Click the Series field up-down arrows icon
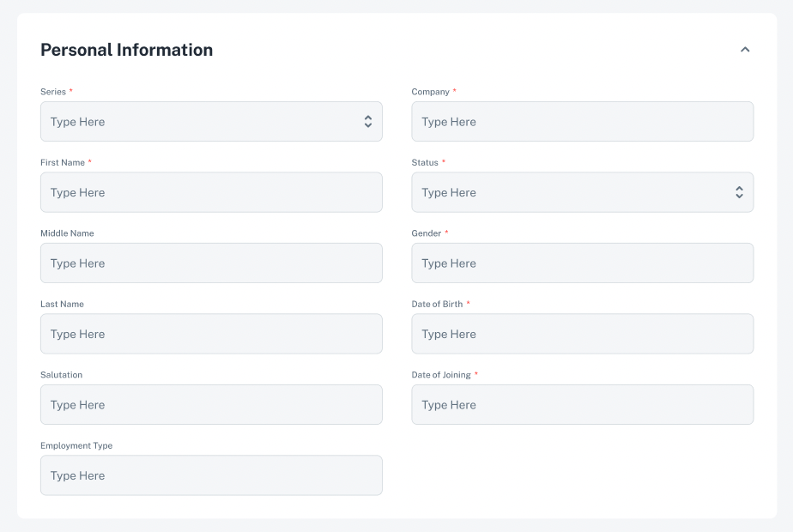793x532 pixels. (368, 122)
